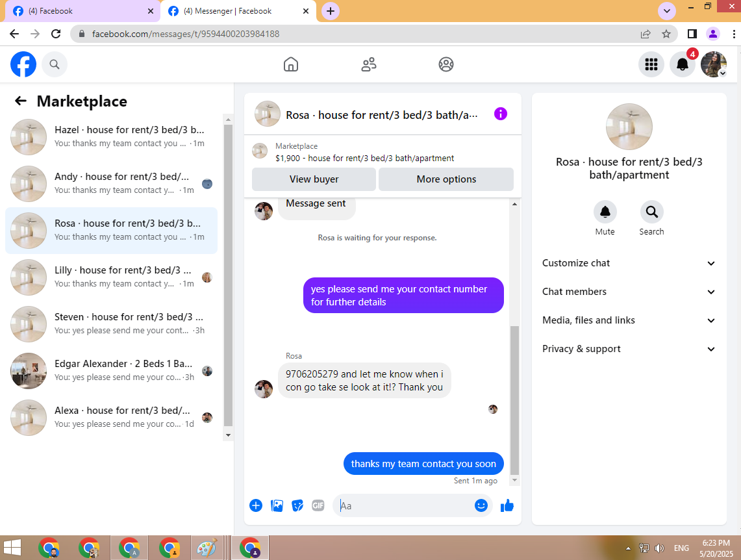741x560 pixels.
Task: Toggle the browser side panel icon
Action: coord(692,34)
